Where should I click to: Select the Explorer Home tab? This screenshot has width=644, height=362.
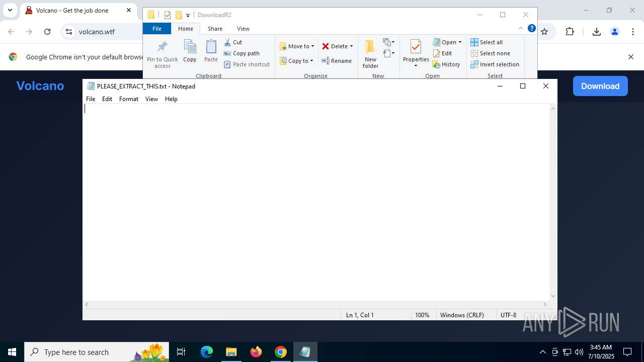tap(186, 29)
